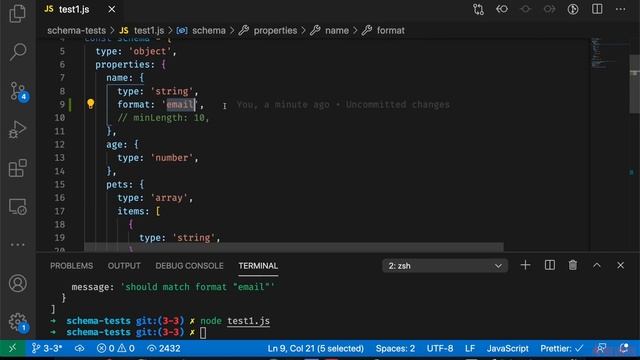This screenshot has width=640, height=360.
Task: Open More Actions menu in editor toolbar
Action: [x=621, y=9]
